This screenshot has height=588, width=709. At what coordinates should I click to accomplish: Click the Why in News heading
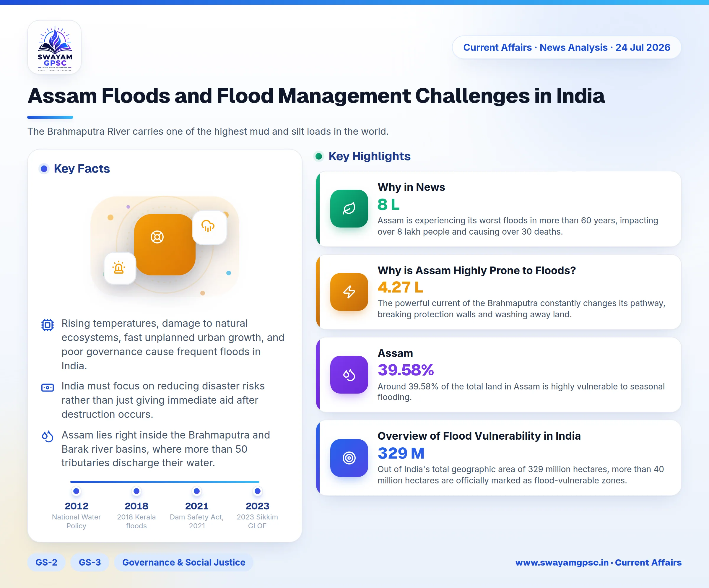click(411, 187)
